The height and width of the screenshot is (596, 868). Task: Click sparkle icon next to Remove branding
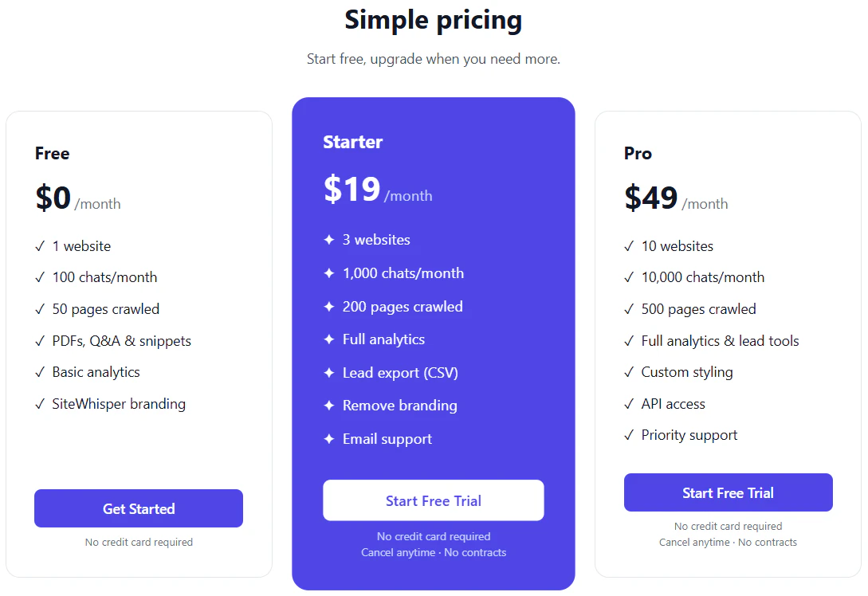329,405
